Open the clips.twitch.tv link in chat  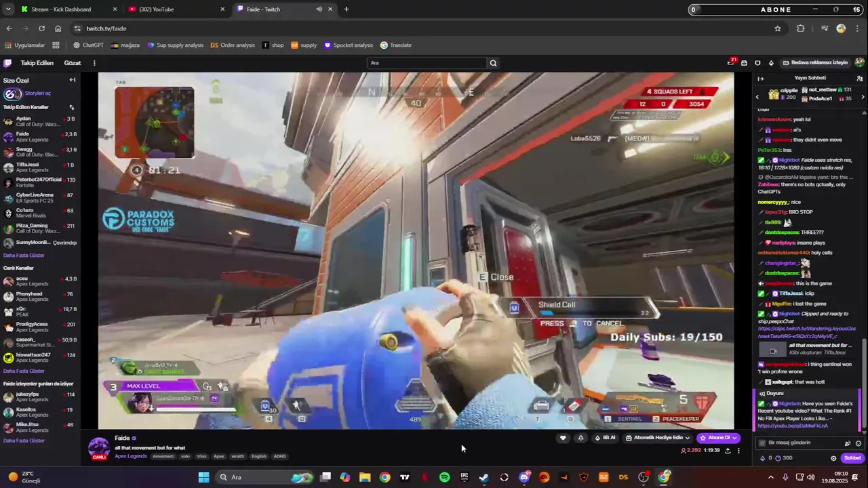pyautogui.click(x=807, y=332)
